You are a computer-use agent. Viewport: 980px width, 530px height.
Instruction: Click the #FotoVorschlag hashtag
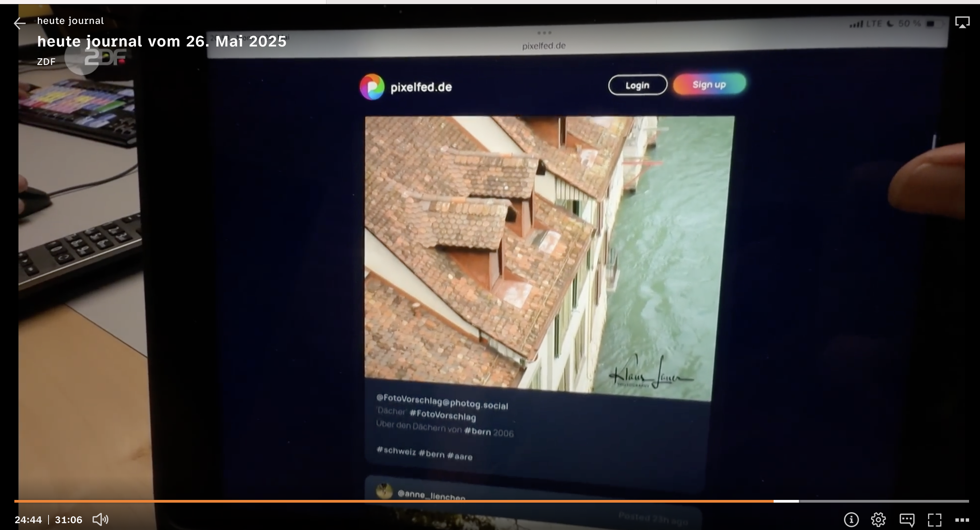tap(443, 415)
